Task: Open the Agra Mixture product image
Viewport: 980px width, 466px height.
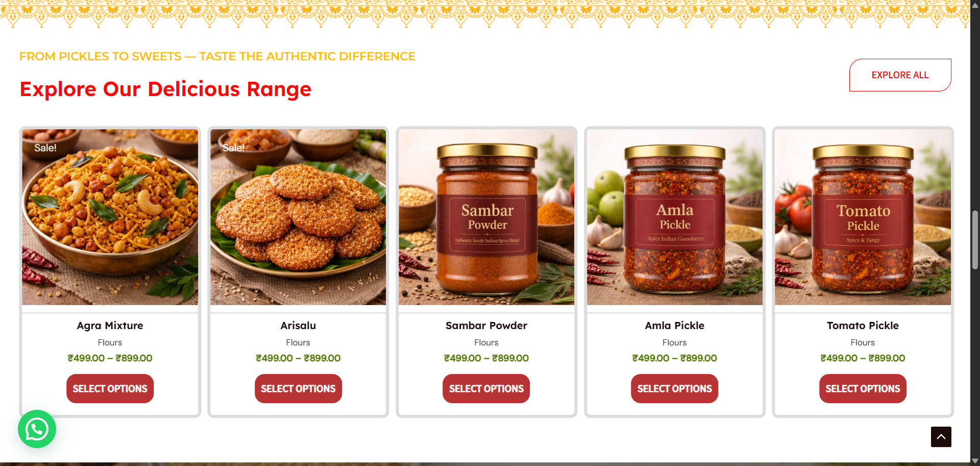Action: (x=110, y=217)
